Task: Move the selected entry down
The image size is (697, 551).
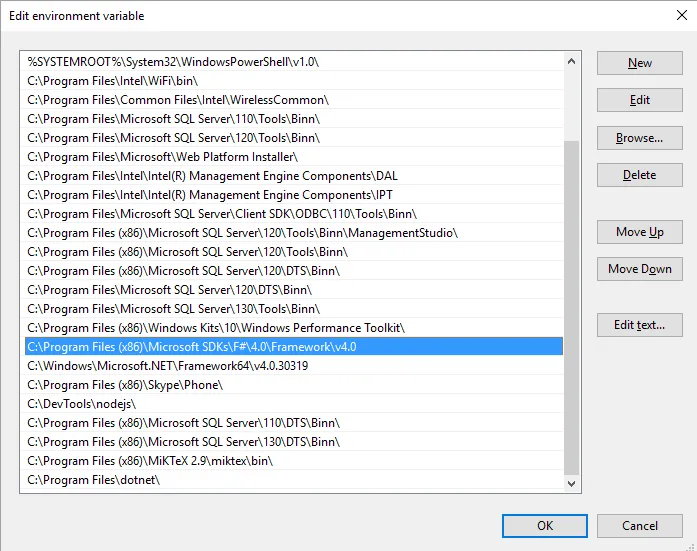Action: click(639, 269)
